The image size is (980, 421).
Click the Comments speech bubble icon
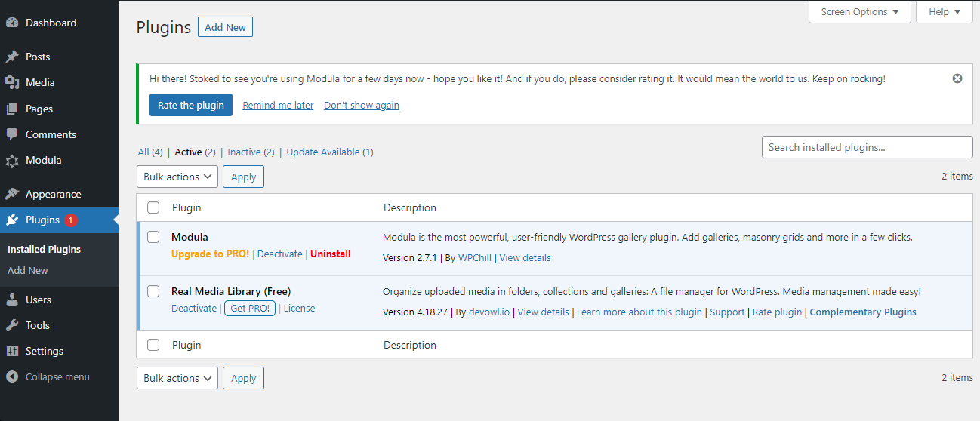pos(12,134)
